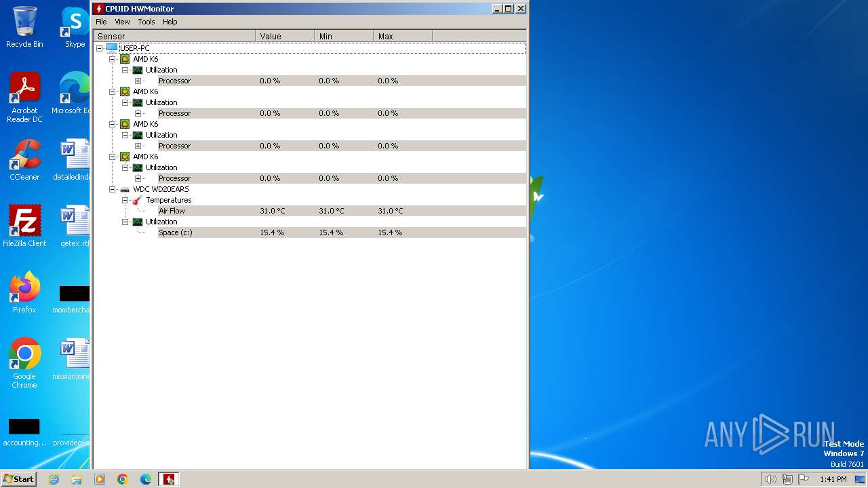
Task: Open Windows Media Player from the taskbar
Action: (x=100, y=479)
